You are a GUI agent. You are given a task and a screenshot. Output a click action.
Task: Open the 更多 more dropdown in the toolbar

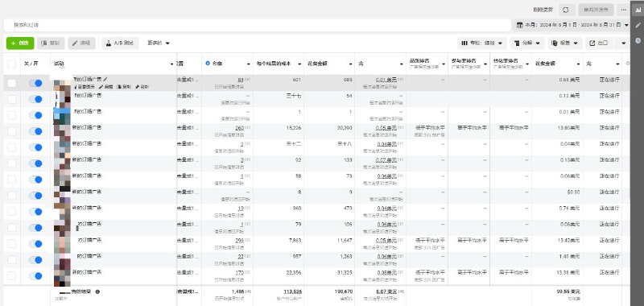[x=159, y=43]
